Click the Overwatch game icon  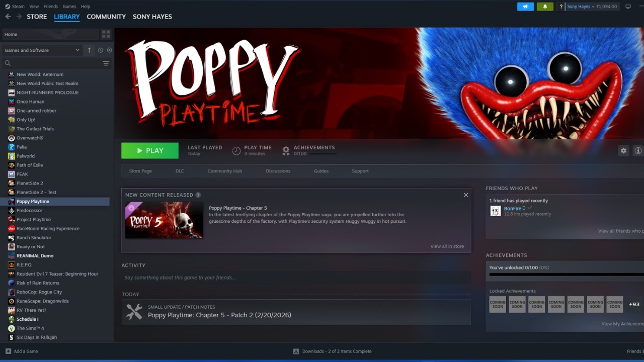12,138
